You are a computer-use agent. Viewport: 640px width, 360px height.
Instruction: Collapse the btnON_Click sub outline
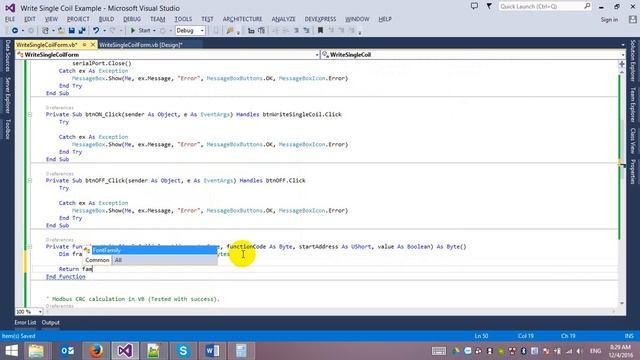30,115
